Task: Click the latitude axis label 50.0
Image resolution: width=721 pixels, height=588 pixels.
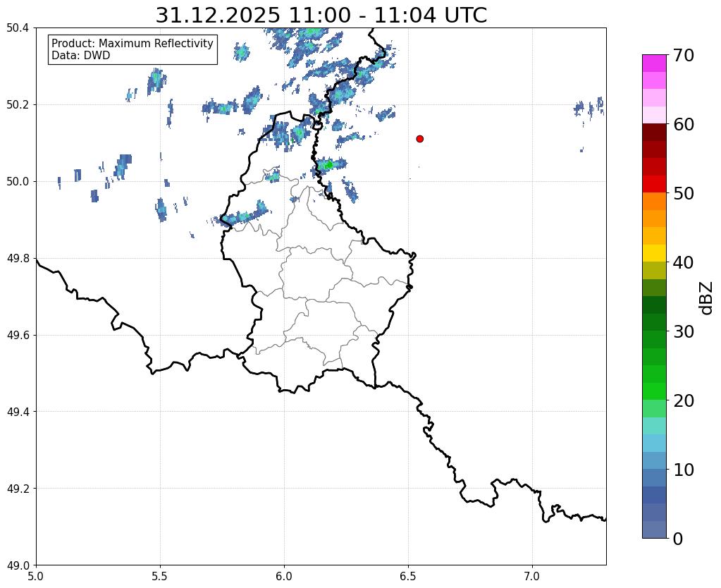Action: point(18,181)
